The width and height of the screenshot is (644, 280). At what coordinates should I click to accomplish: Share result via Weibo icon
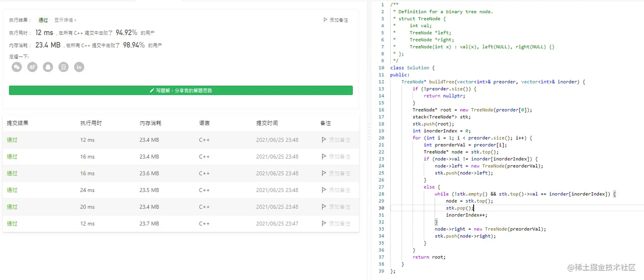click(32, 67)
